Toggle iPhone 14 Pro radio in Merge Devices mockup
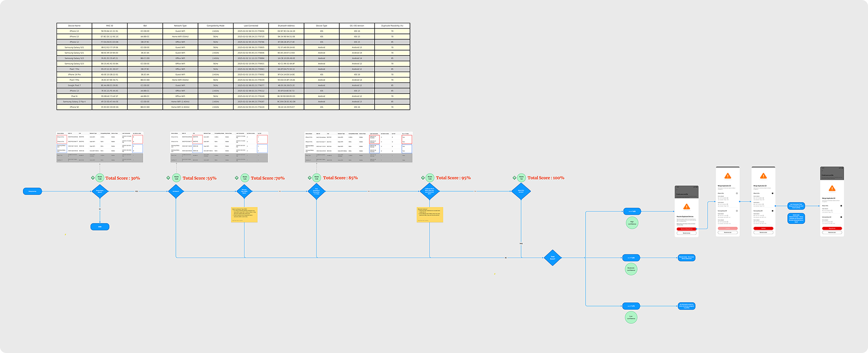This screenshot has width=868, height=353. [x=841, y=206]
